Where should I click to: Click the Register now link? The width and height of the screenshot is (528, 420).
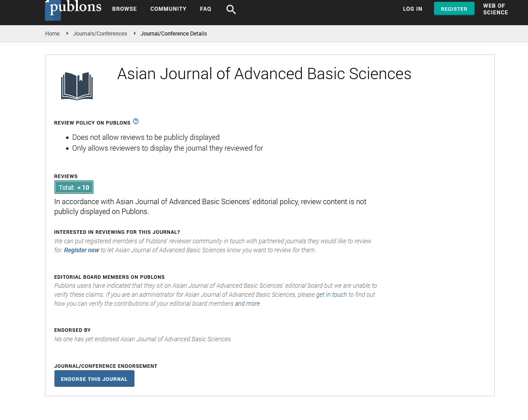point(81,250)
